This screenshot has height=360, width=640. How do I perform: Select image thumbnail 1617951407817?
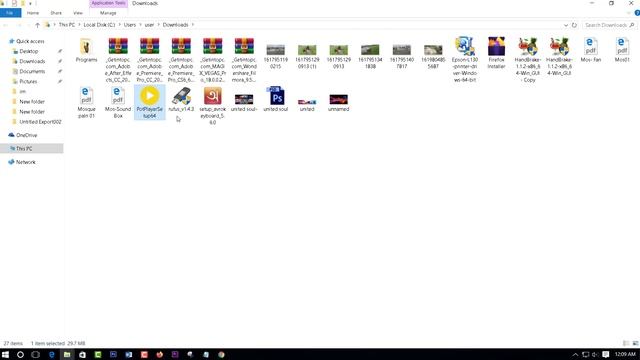pyautogui.click(x=402, y=56)
